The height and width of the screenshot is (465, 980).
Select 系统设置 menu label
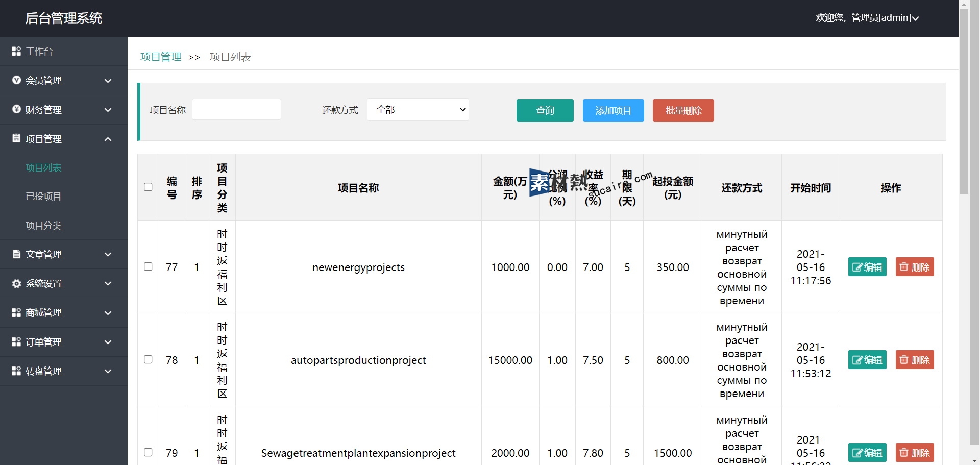pyautogui.click(x=43, y=283)
